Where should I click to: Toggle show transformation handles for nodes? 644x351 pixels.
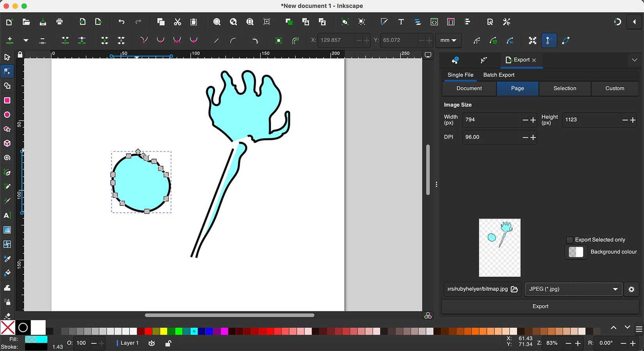(533, 40)
